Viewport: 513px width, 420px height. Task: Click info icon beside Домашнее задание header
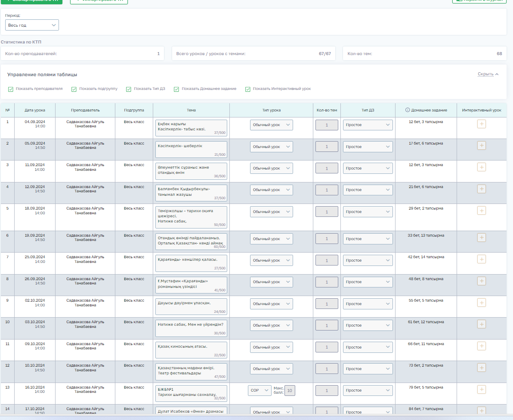pos(408,110)
